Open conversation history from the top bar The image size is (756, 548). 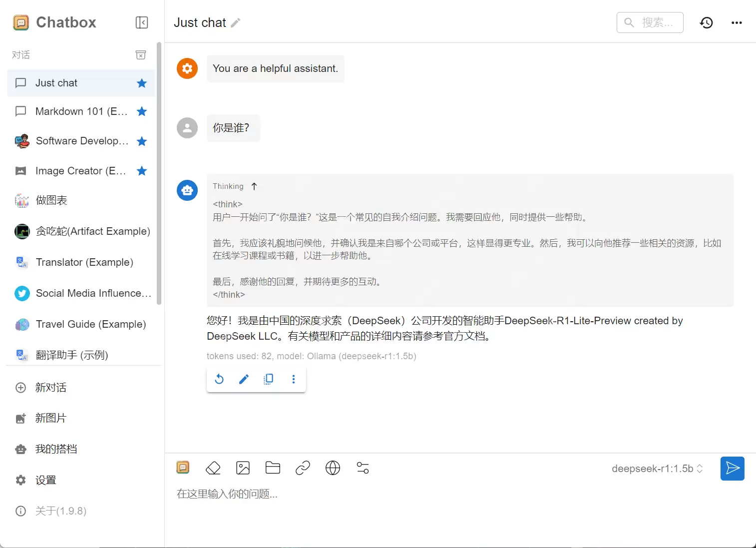tap(706, 22)
